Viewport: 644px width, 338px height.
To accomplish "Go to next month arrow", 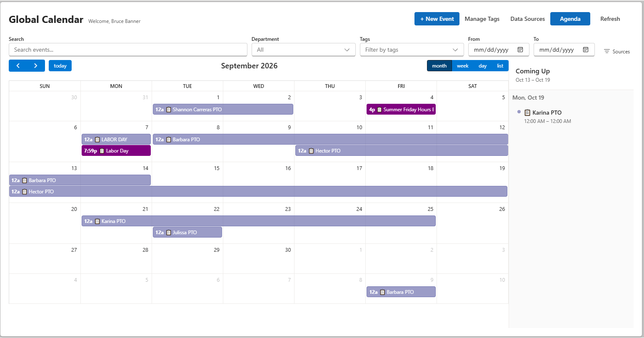I will (x=36, y=66).
